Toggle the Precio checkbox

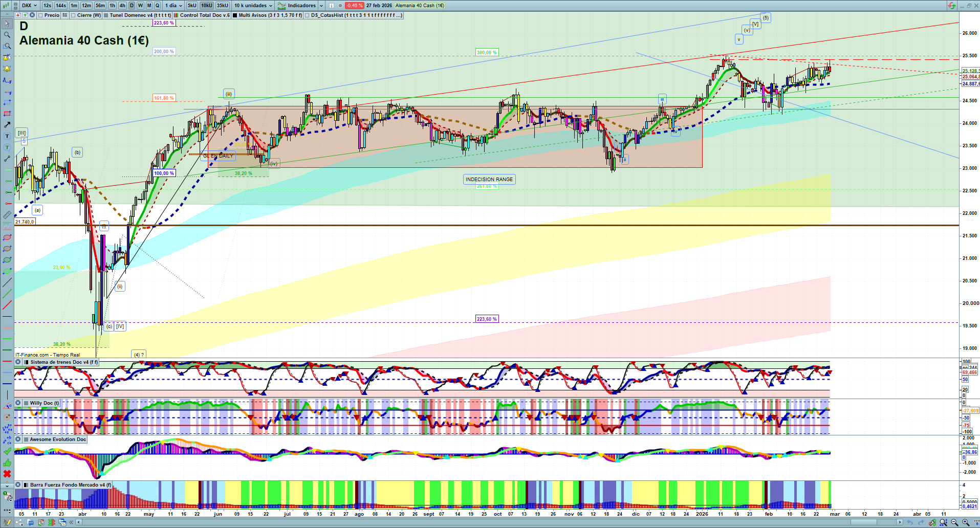41,15
